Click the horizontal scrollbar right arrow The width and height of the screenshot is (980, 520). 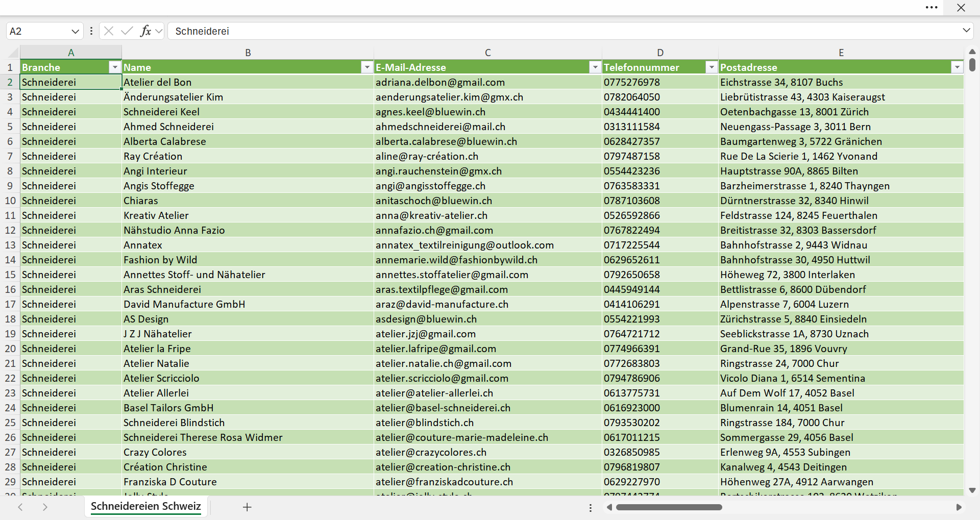[x=959, y=507]
